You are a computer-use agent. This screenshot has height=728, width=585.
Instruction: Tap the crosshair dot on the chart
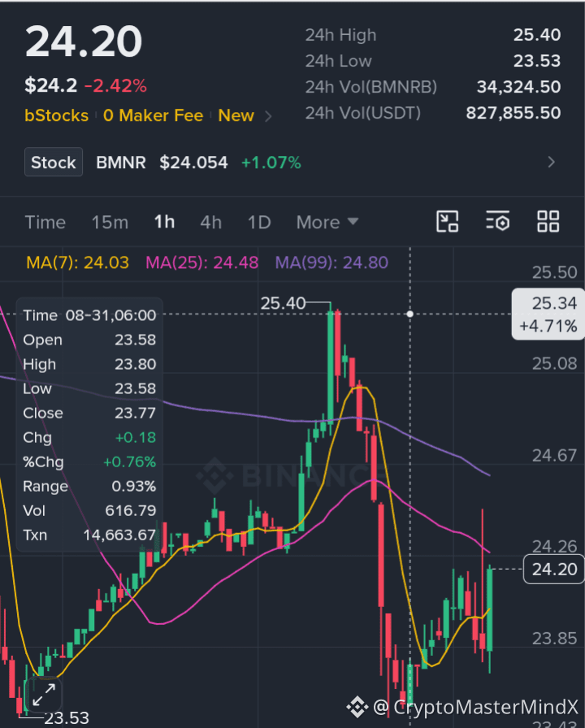(x=410, y=314)
